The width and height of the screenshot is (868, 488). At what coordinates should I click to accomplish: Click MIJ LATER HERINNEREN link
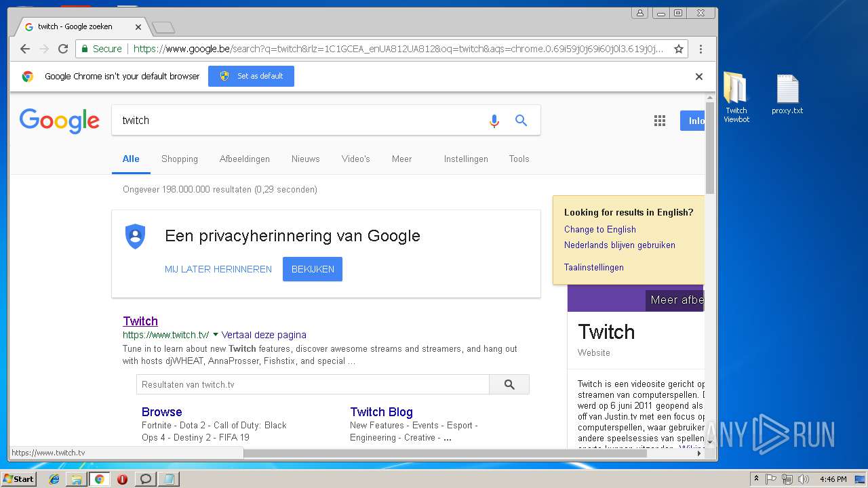click(218, 269)
